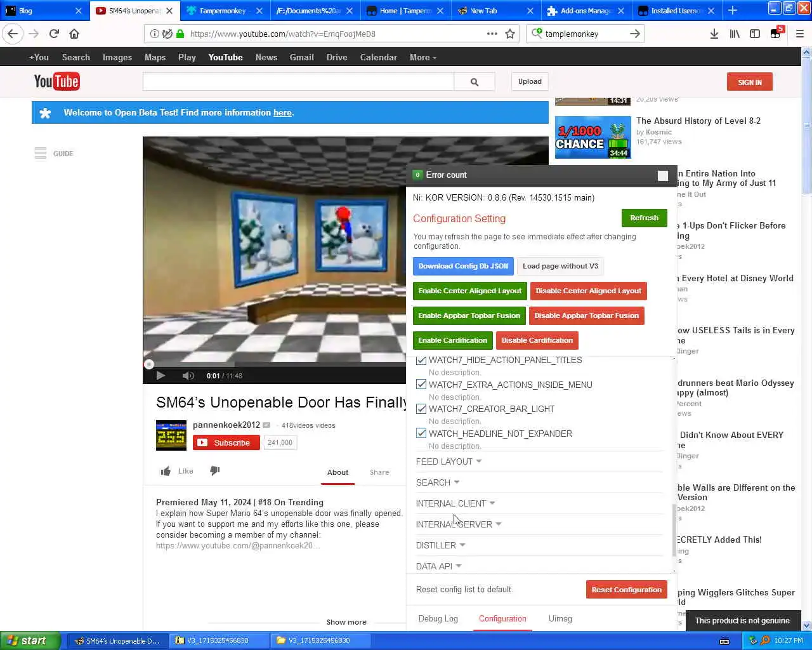Show more of the video description
Viewport: 812px width, 650px height.
click(346, 622)
